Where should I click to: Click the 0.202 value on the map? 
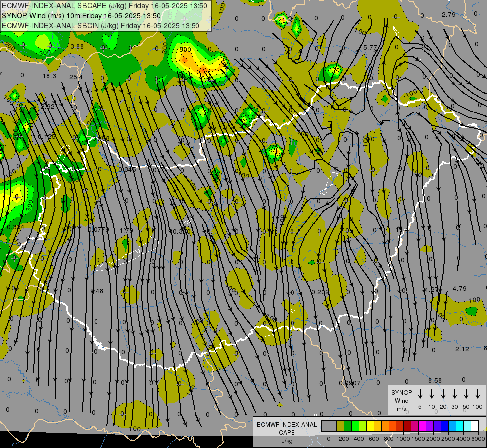320,292
